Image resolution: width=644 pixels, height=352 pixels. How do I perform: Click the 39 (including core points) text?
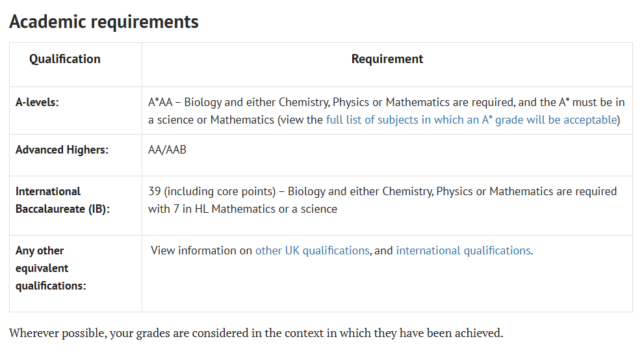(x=212, y=191)
